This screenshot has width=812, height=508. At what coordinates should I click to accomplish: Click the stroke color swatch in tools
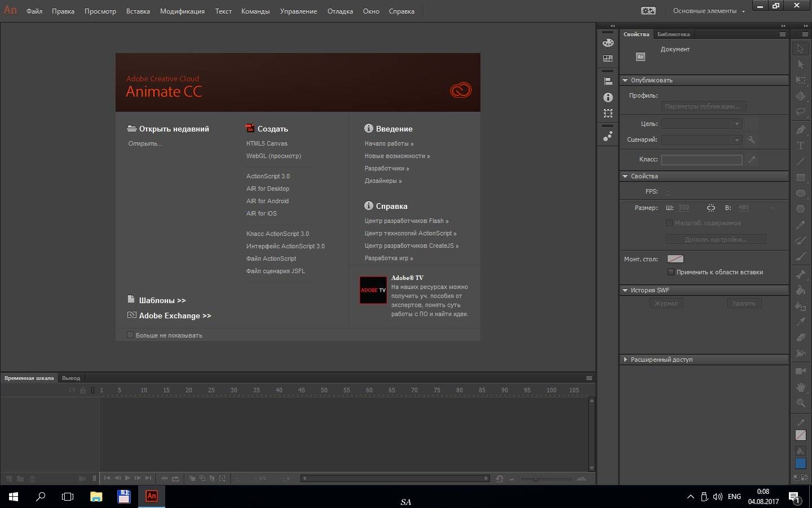[800, 435]
